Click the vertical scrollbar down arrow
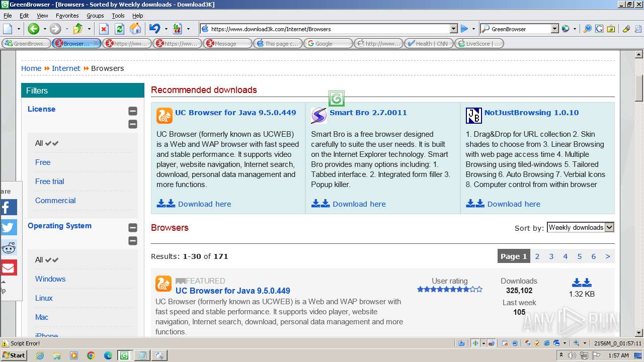Image resolution: width=644 pixels, height=362 pixels. pos(639,333)
